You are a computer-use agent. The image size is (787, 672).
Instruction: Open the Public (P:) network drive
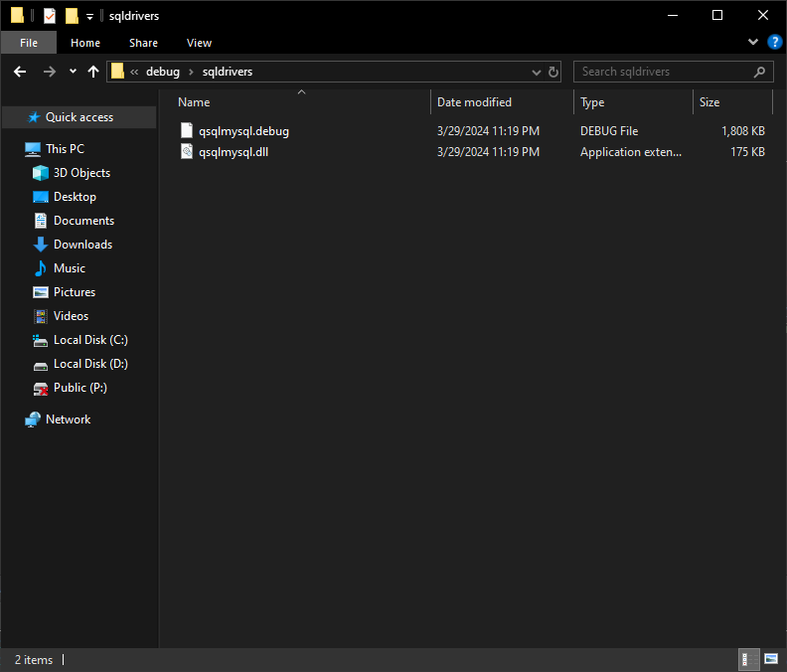pos(80,388)
